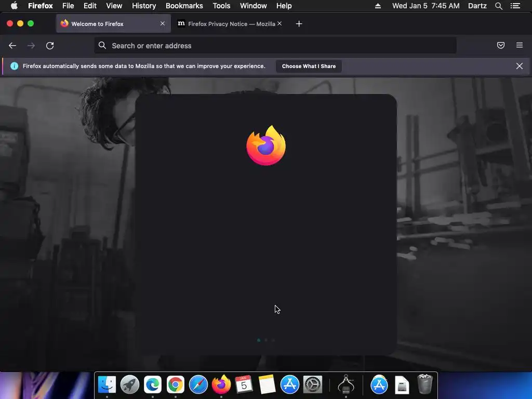
Task: Launch Safari from the Dock
Action: point(198,384)
